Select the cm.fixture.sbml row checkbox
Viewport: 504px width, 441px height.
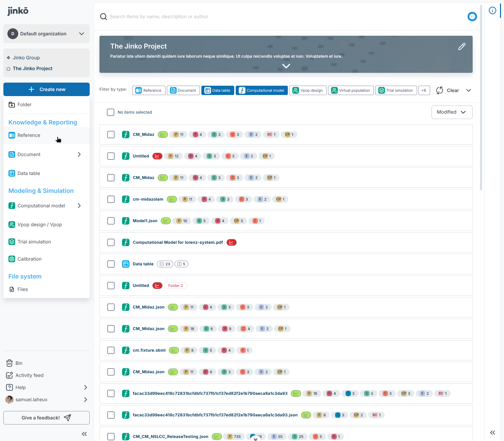tap(111, 350)
